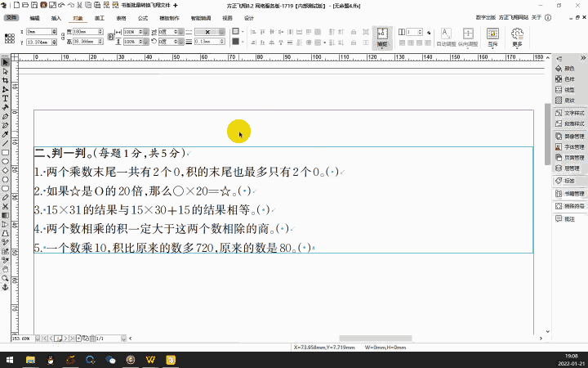Switch to the 表格 (Table) tab
Screen dimensions: 588x368
click(x=121, y=18)
